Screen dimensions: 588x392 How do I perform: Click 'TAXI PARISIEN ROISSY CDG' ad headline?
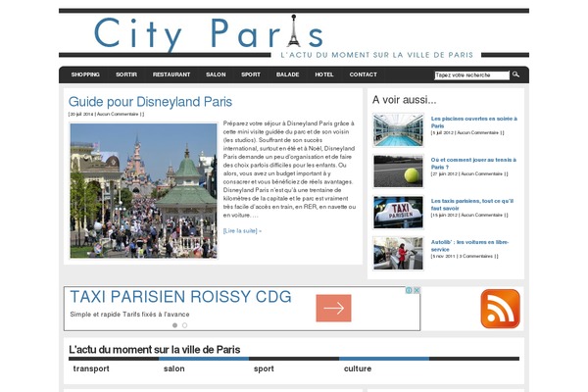point(180,297)
